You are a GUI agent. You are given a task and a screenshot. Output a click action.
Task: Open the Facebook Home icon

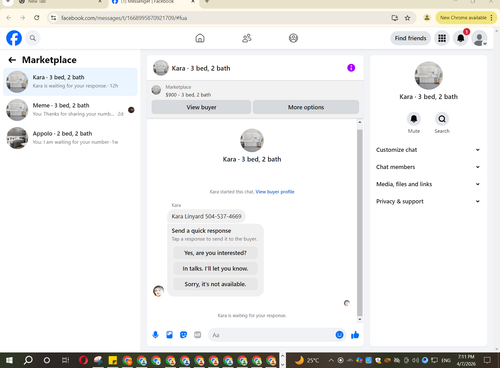200,38
